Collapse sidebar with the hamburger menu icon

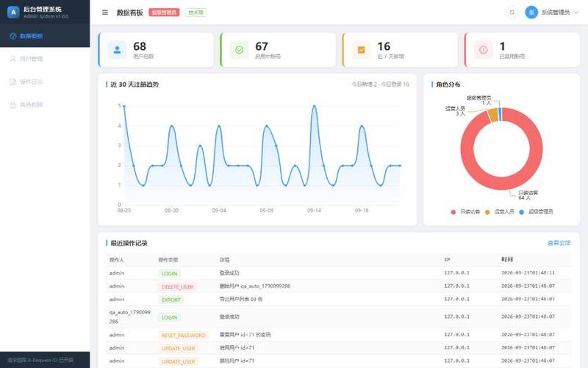click(x=105, y=13)
